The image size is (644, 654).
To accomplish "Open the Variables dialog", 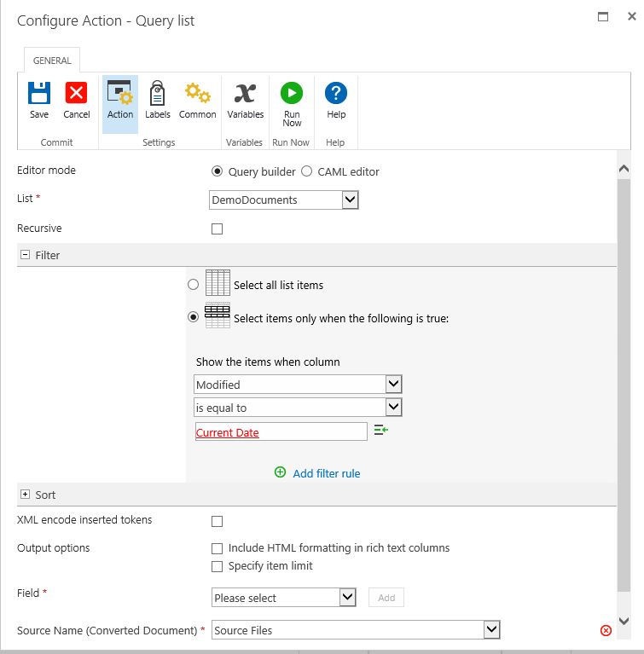I will [245, 94].
